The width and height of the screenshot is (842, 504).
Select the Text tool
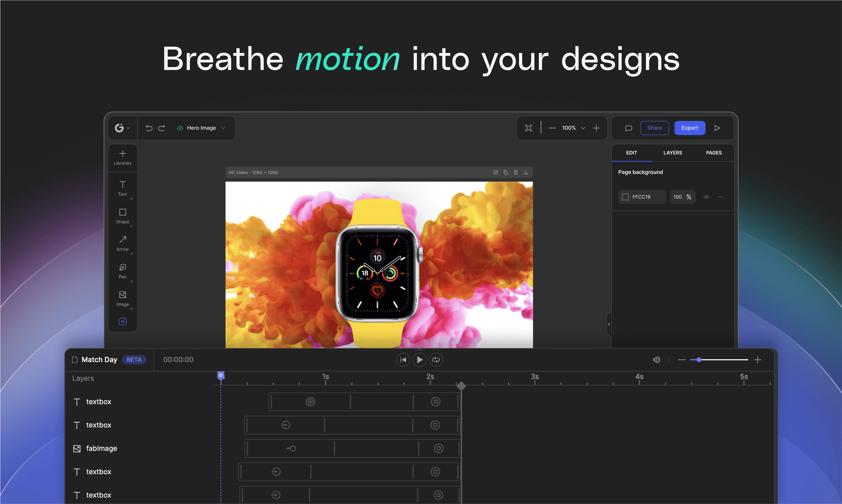pos(123,189)
